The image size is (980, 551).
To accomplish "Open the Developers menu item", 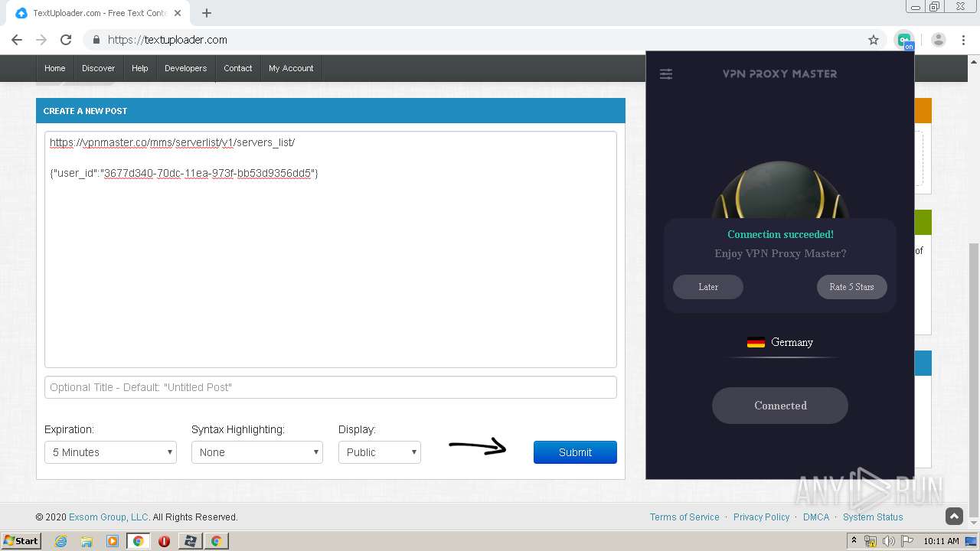I will coord(186,68).
